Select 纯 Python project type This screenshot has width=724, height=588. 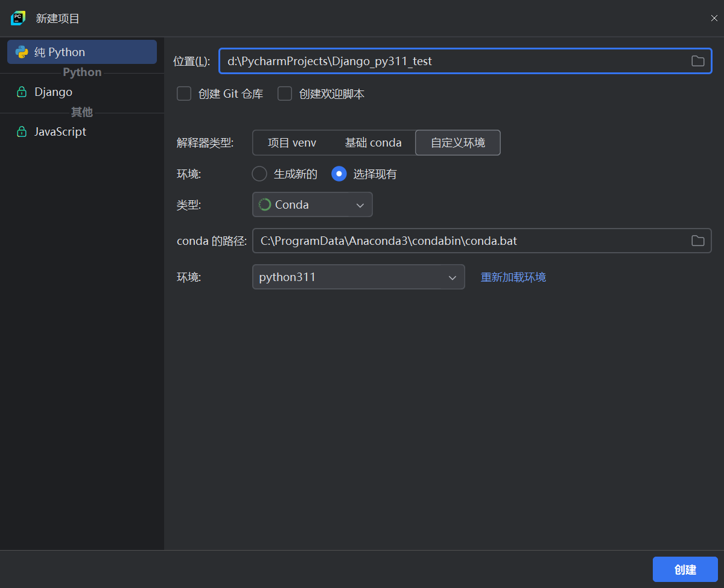82,52
